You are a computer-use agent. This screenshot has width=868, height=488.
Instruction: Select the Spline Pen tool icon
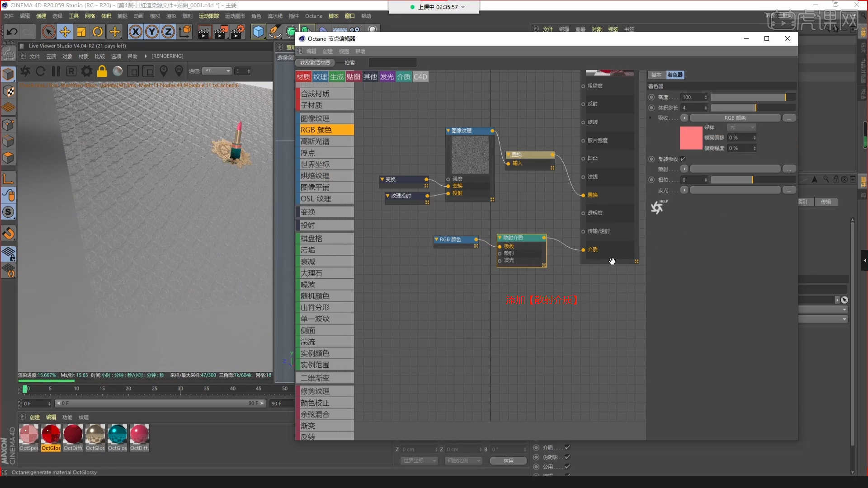(274, 32)
